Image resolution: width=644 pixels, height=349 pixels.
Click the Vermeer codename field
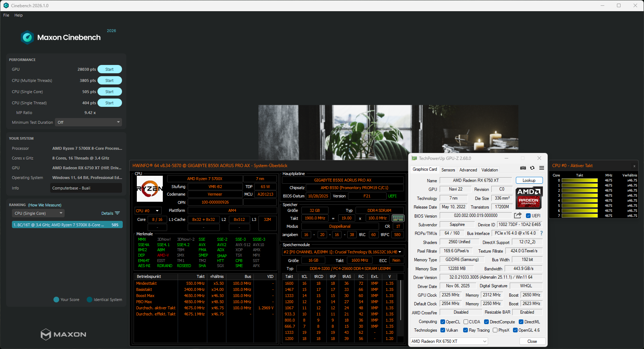[215, 194]
